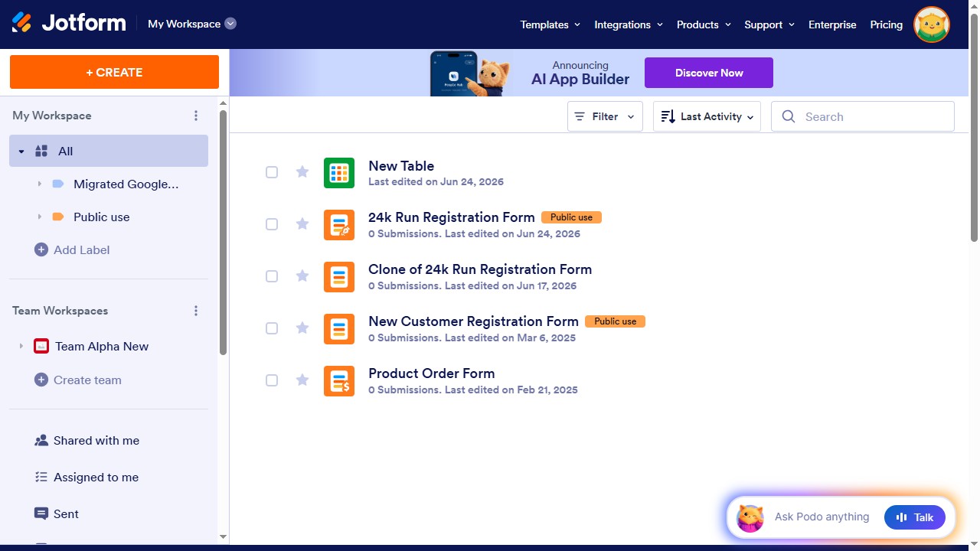Click the Ask Podo anything field
The height and width of the screenshot is (551, 980).
[x=822, y=517]
